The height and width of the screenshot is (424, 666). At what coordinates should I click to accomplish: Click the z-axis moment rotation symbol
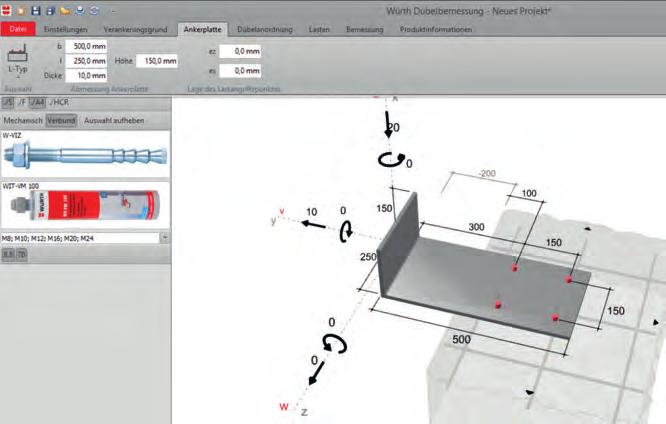(x=334, y=344)
